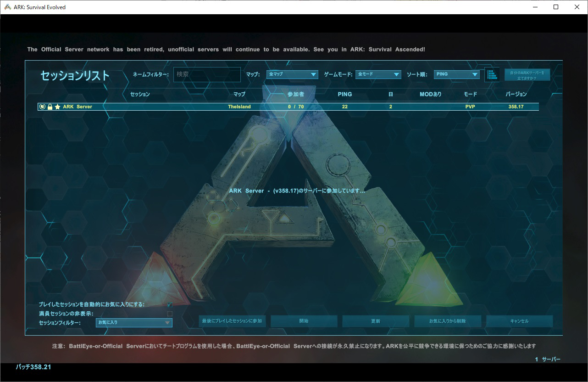Expand the ゲームモード dropdown
588x382 pixels.
coord(378,74)
